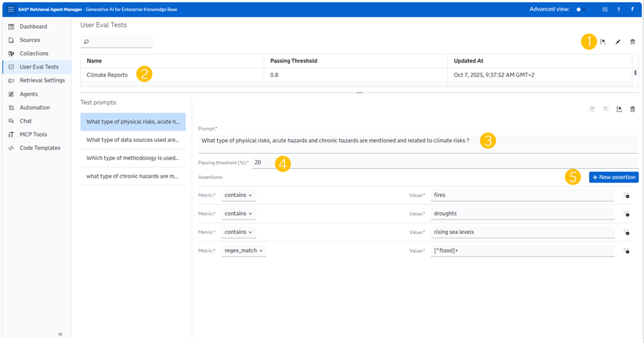Remove the 'fires' assertion row
Viewport: 644px width, 343px height.
[x=626, y=196]
